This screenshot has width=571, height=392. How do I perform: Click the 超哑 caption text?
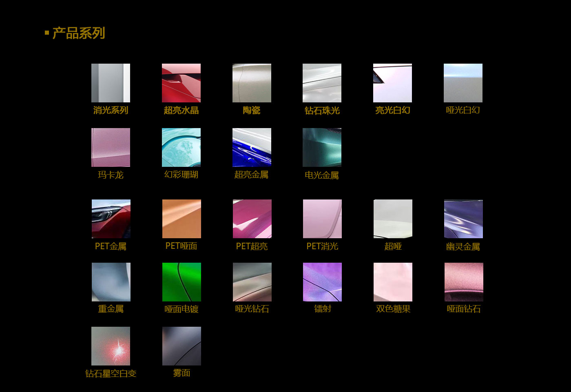393,246
